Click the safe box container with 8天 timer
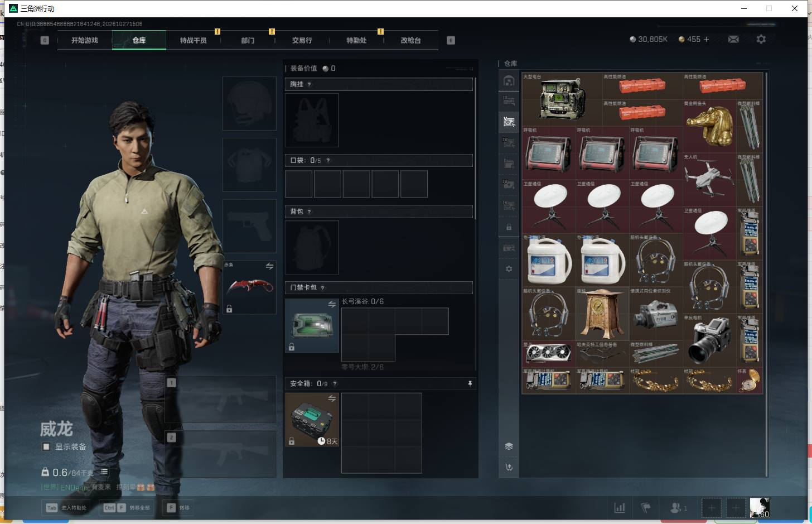Image resolution: width=812 pixels, height=524 pixels. [312, 420]
